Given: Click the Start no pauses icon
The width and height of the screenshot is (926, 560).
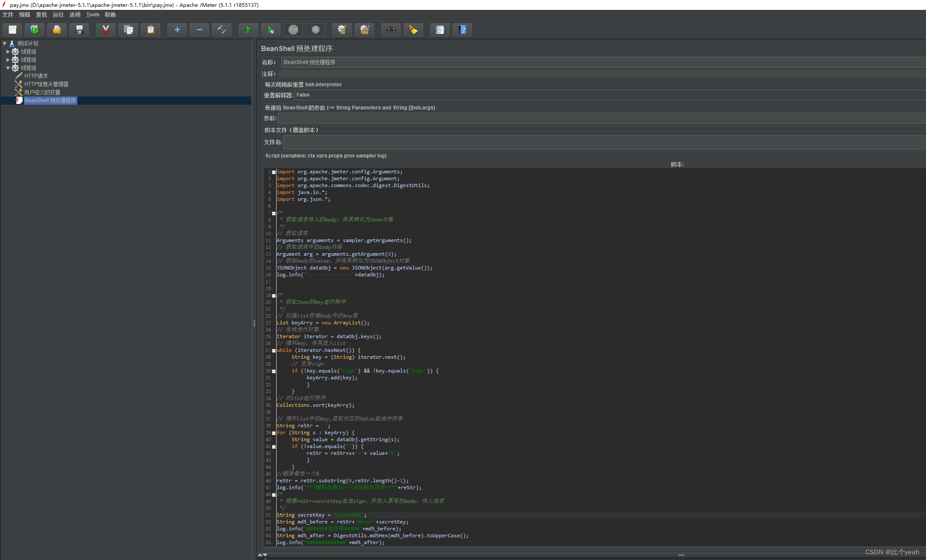Looking at the screenshot, I should coord(271,30).
